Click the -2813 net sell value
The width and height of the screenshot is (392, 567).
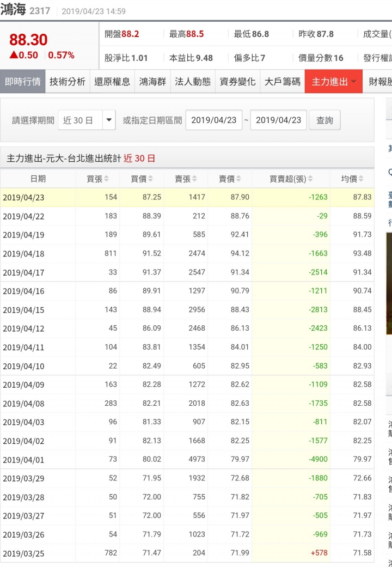(x=318, y=309)
